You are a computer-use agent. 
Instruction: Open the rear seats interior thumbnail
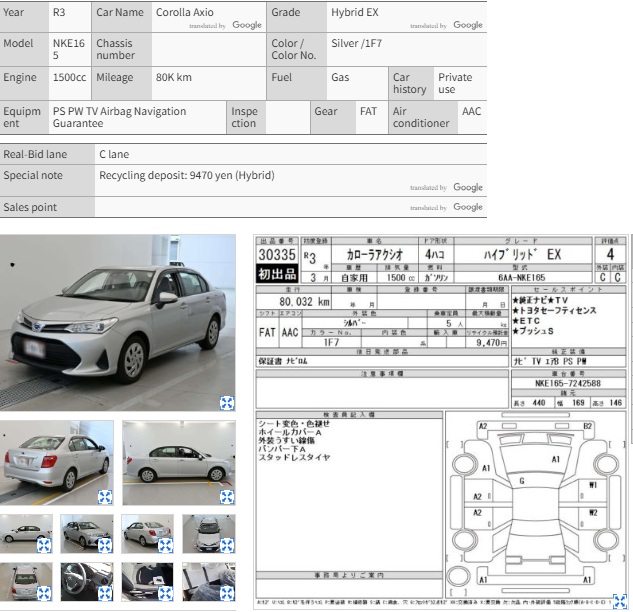coord(209,582)
